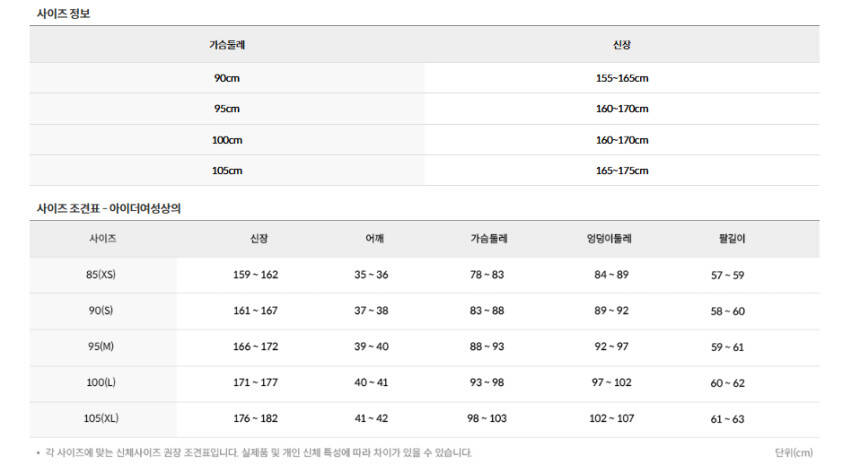This screenshot has height=474, width=860.
Task: Click the 사이즈 정보 section heading
Action: [64, 13]
